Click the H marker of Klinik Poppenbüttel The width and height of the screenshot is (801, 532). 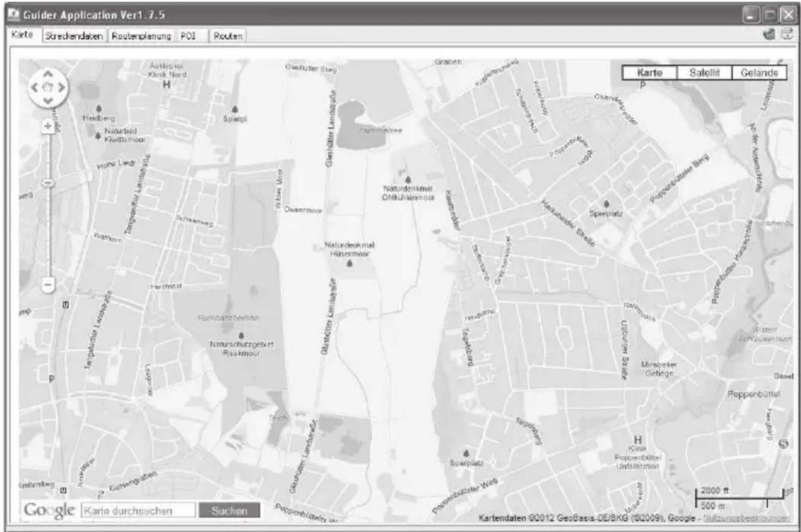(x=637, y=440)
